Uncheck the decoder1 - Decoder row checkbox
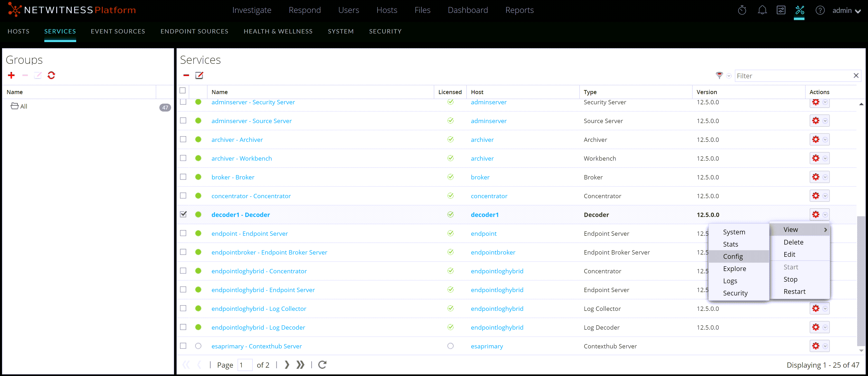The width and height of the screenshot is (868, 376). 183,214
